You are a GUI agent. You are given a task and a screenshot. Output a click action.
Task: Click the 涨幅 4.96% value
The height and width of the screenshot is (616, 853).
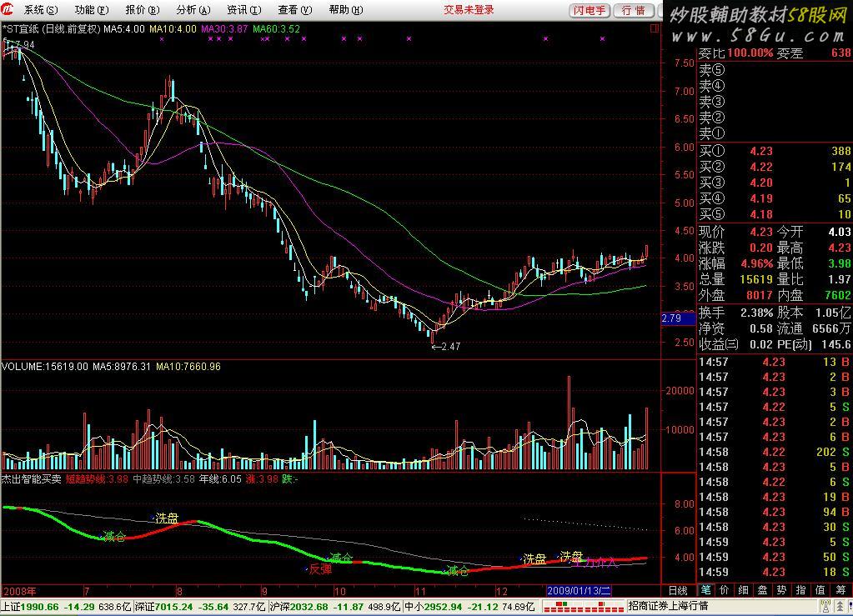tap(757, 263)
